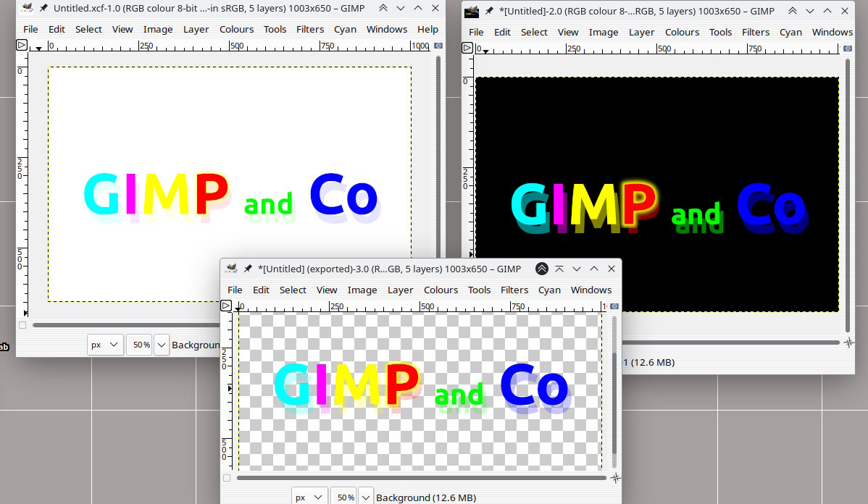Click the *[Untitled]-2.0 window title text
The image size is (868, 504).
[x=637, y=11]
